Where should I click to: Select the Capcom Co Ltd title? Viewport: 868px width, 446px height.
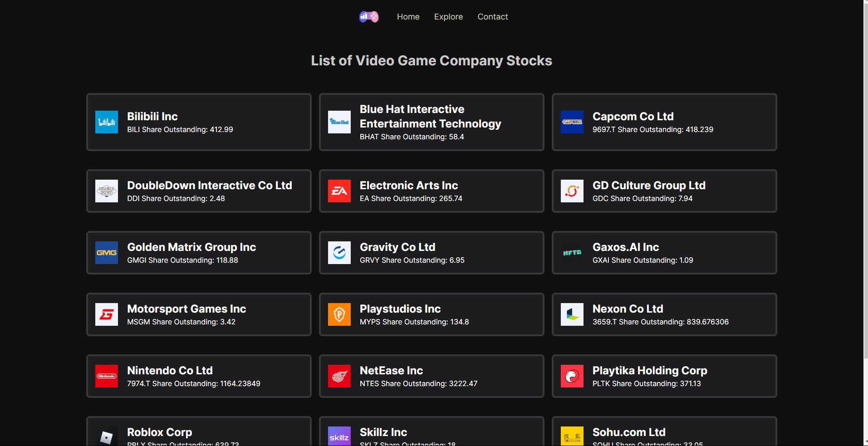pyautogui.click(x=633, y=117)
